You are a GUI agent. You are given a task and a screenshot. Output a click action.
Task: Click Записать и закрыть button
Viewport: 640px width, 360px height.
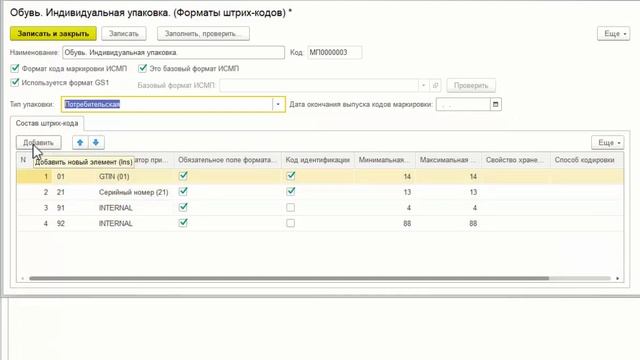click(53, 33)
